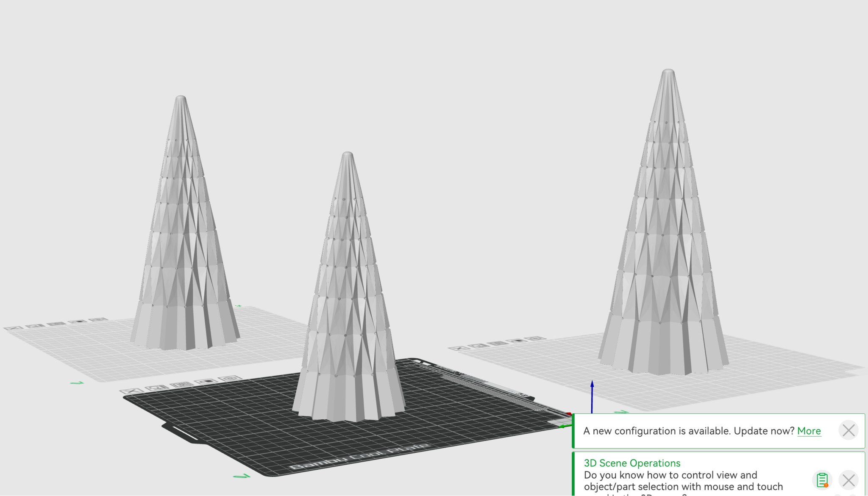Close the 3D Scene Operations tip
This screenshot has width=868, height=496.
click(848, 480)
